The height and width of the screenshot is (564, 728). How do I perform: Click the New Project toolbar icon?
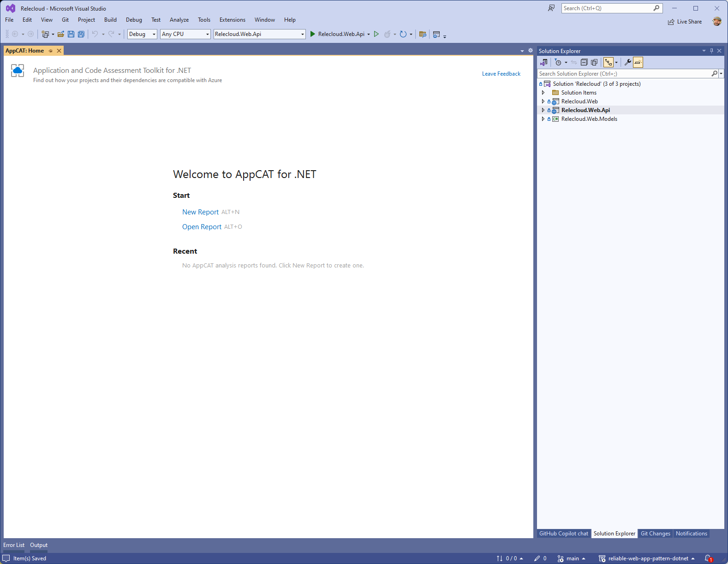tap(45, 34)
